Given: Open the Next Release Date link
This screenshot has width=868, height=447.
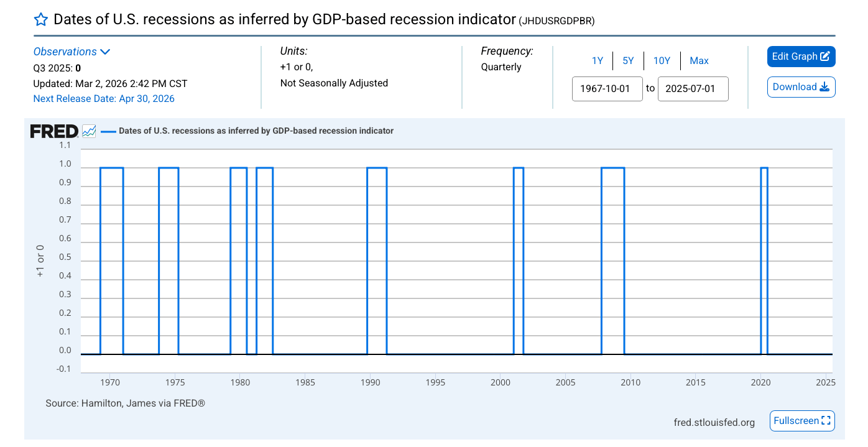Looking at the screenshot, I should tap(104, 98).
